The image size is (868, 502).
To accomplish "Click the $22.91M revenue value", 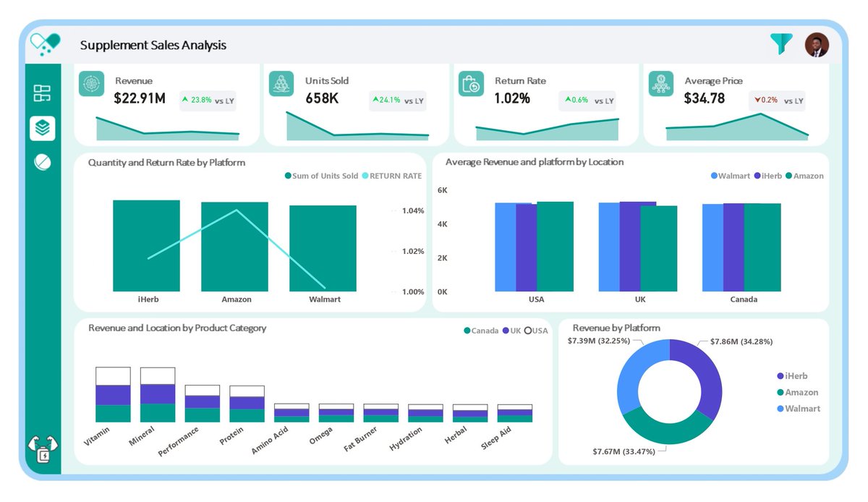I will click(140, 98).
